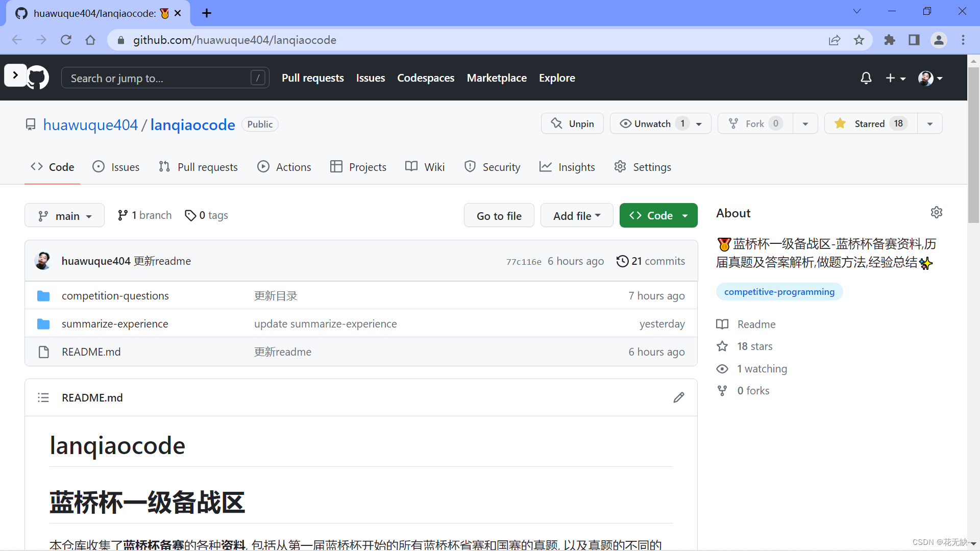The height and width of the screenshot is (551, 980).
Task: Expand the Unwatch dropdown arrow
Action: (x=700, y=124)
